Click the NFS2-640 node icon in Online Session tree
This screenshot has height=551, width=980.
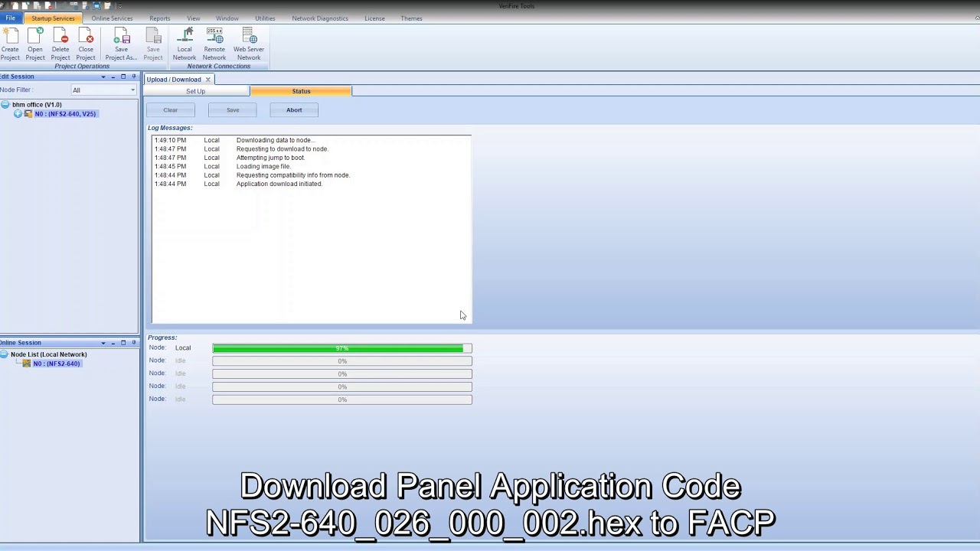[x=27, y=364]
